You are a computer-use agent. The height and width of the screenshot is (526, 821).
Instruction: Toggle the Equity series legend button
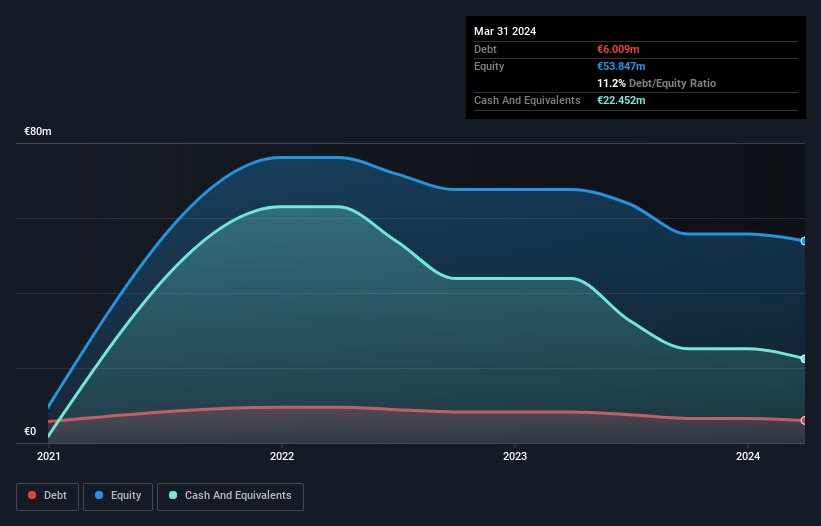click(x=118, y=496)
